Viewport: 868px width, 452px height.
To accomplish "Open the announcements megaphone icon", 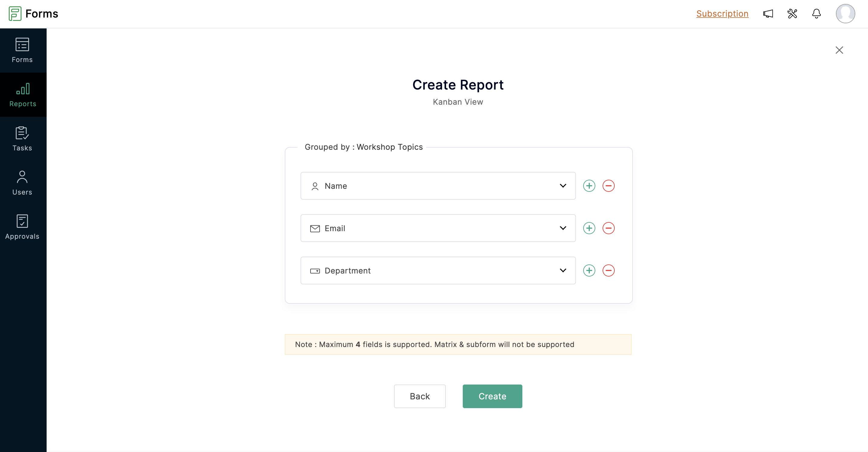I will click(x=768, y=14).
